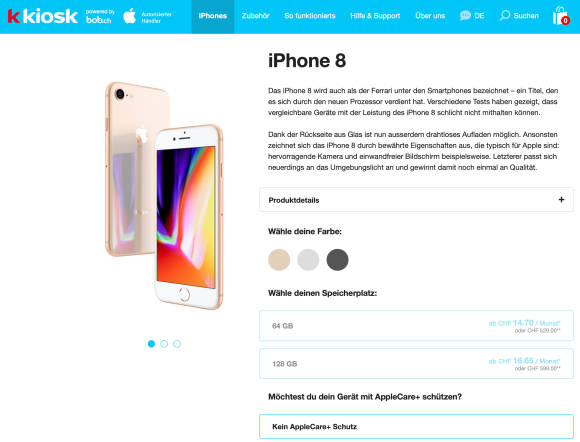
Task: Select the 128 GB storage option
Action: click(x=417, y=364)
